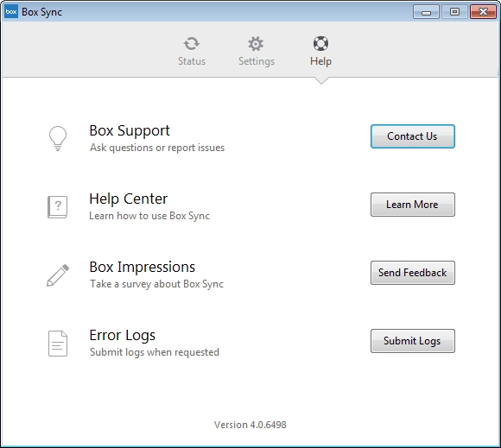Click the Help Center heading
501x448 pixels.
point(128,199)
